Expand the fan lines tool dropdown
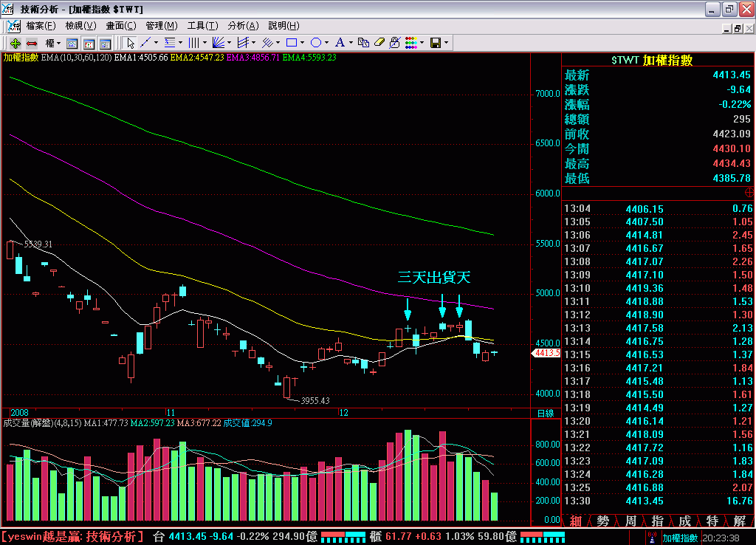 229,43
